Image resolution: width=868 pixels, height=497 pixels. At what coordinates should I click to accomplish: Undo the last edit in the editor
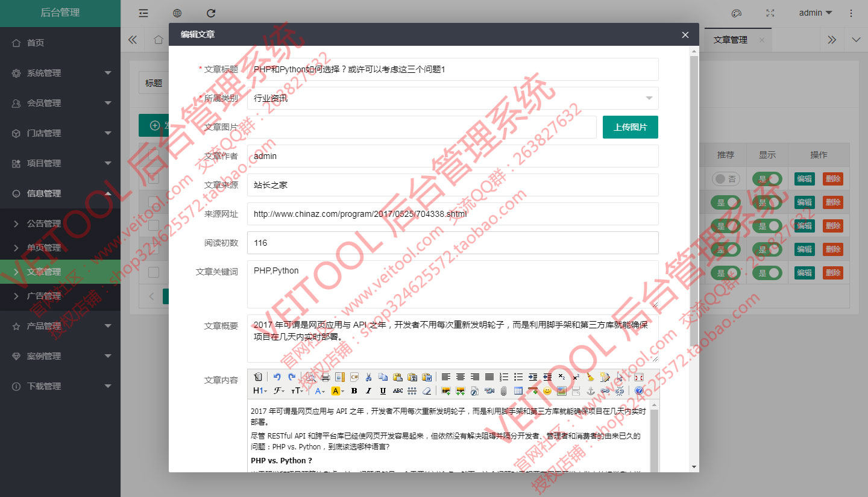[277, 377]
